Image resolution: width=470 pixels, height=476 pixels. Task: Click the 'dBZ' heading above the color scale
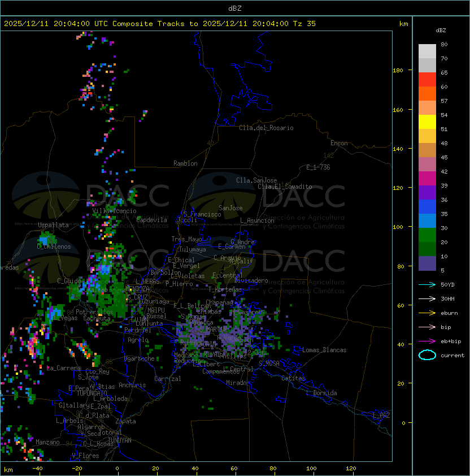(441, 31)
